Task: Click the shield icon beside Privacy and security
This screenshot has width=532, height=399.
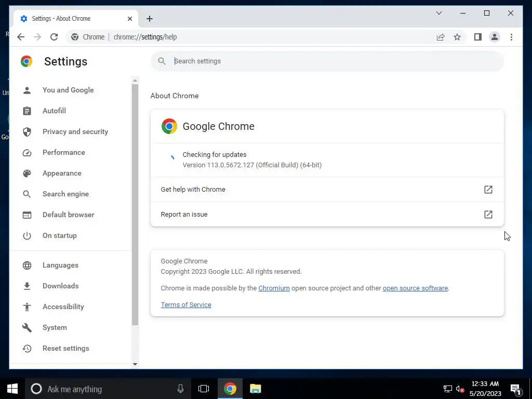Action: [x=27, y=131]
